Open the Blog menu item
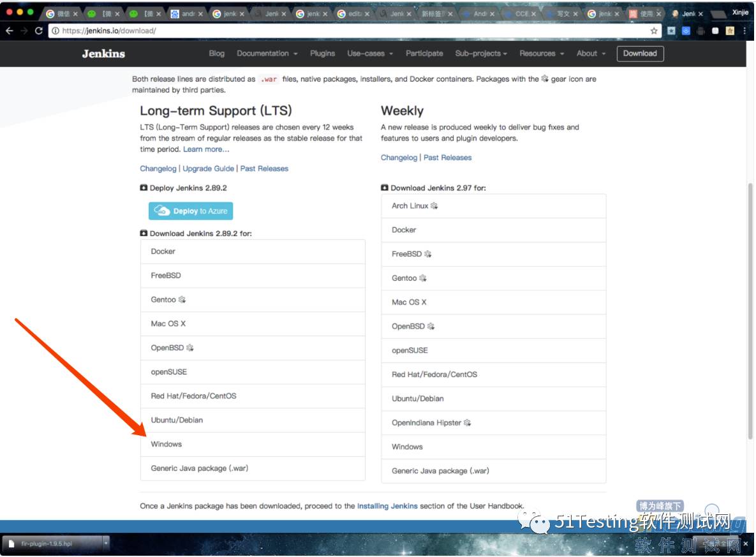756x557 pixels. pos(216,54)
